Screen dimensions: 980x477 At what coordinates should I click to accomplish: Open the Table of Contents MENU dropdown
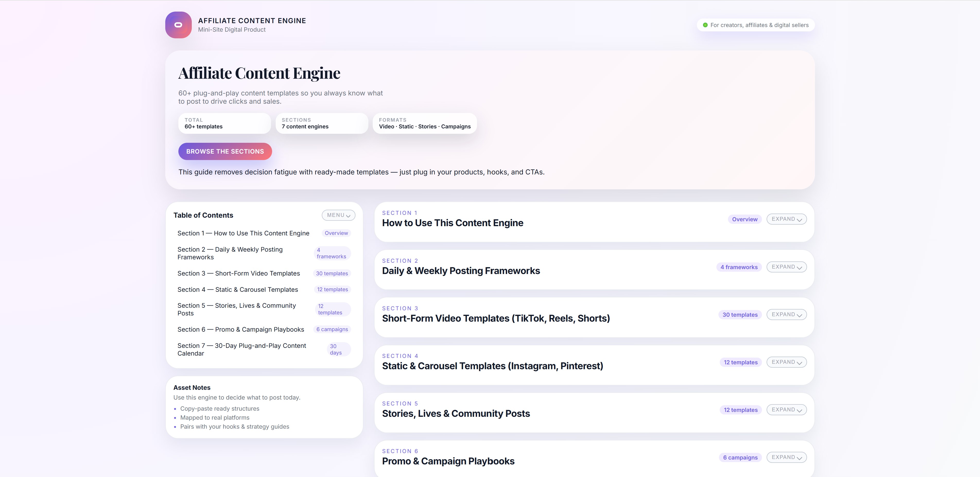point(338,215)
